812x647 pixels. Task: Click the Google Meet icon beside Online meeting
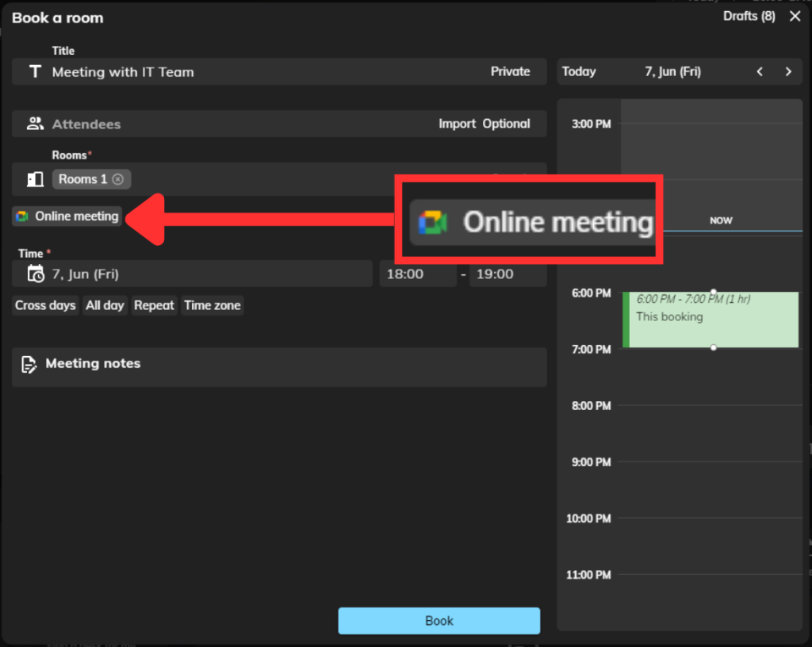click(x=22, y=216)
